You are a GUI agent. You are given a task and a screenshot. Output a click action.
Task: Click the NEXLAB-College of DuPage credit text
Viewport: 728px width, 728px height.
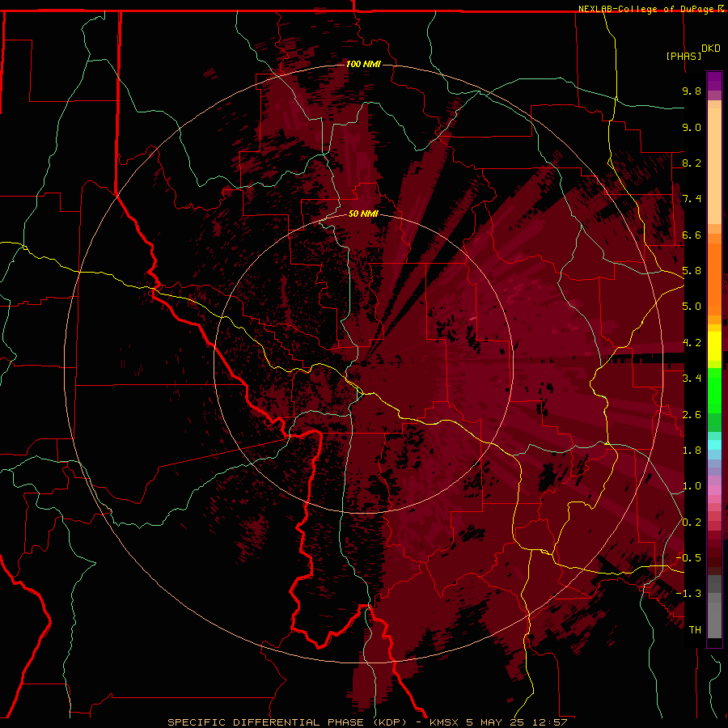tap(647, 9)
